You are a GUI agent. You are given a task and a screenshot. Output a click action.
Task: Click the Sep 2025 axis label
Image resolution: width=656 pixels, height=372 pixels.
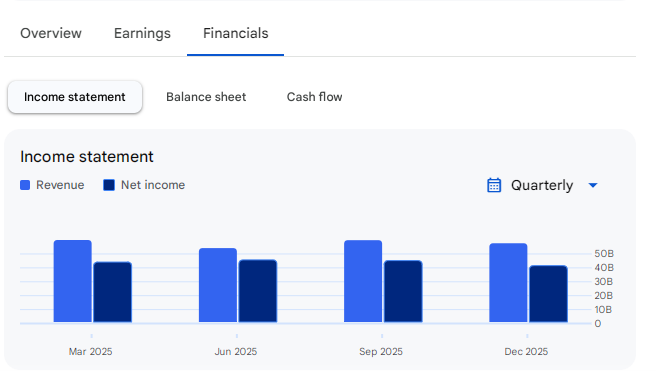click(381, 351)
